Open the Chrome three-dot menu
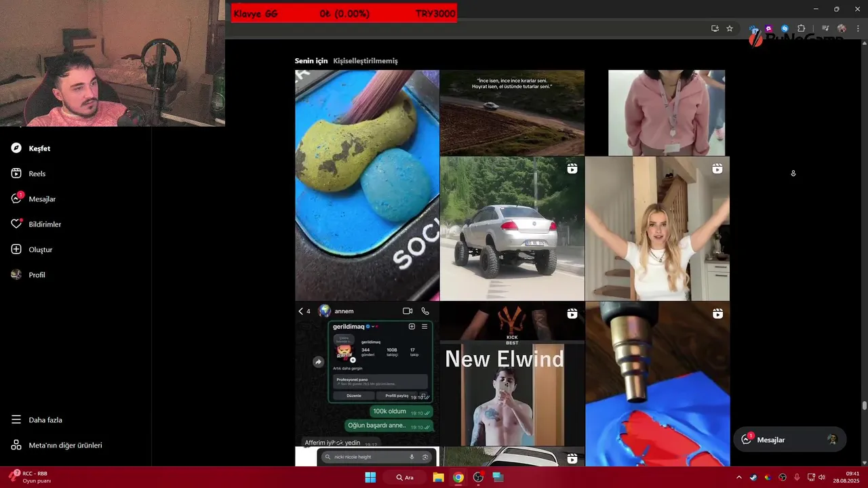Image resolution: width=868 pixels, height=488 pixels. coord(858,28)
